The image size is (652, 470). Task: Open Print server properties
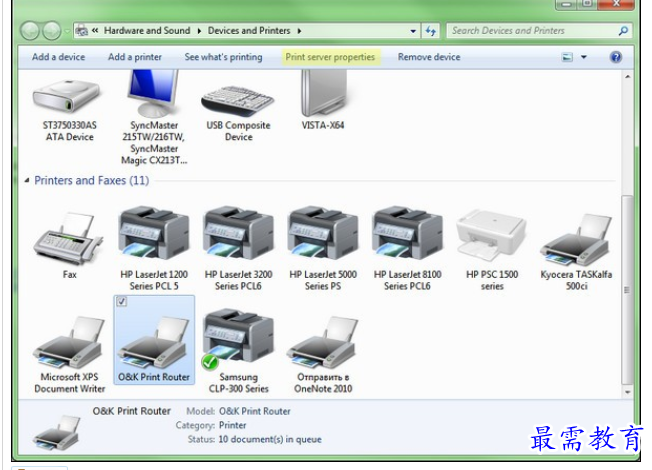330,57
